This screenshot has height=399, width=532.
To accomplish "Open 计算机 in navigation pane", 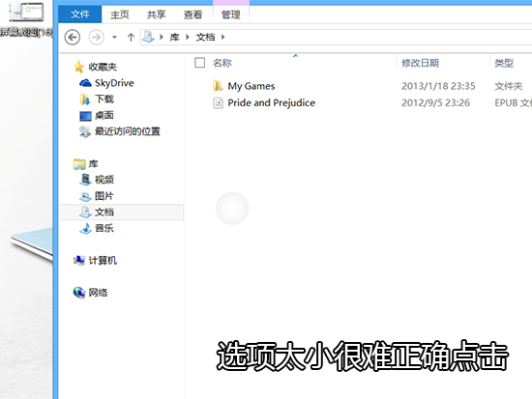I will pos(103,260).
